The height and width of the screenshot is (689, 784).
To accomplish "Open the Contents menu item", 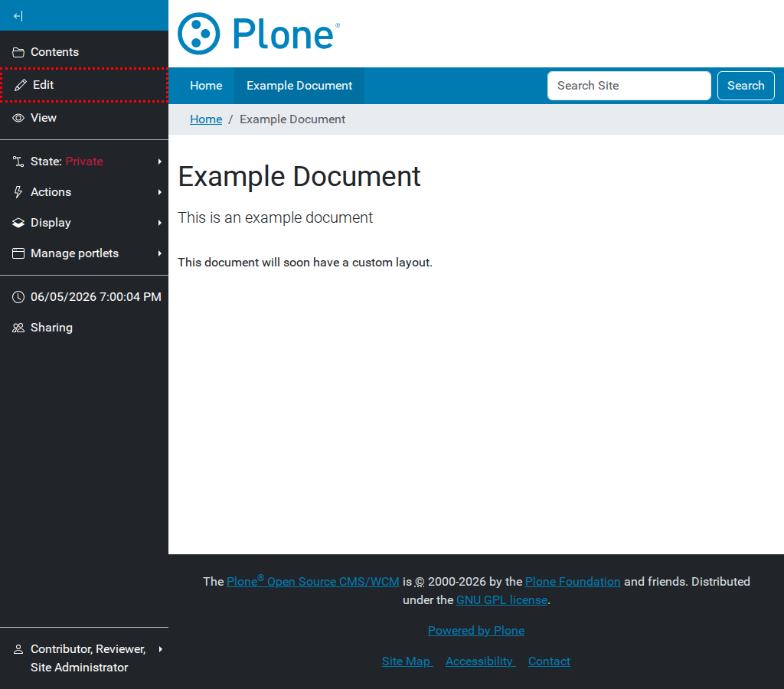I will (x=84, y=52).
